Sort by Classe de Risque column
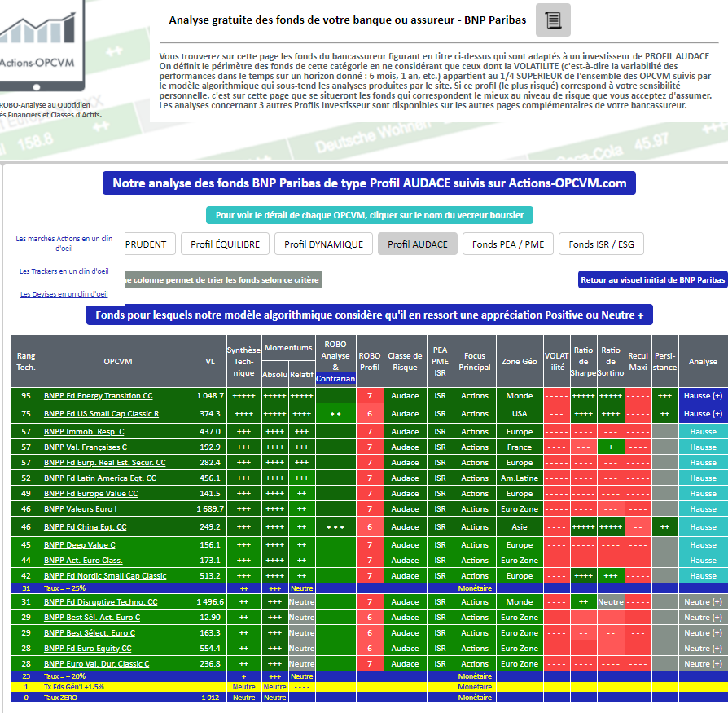728x713 pixels. [x=405, y=361]
